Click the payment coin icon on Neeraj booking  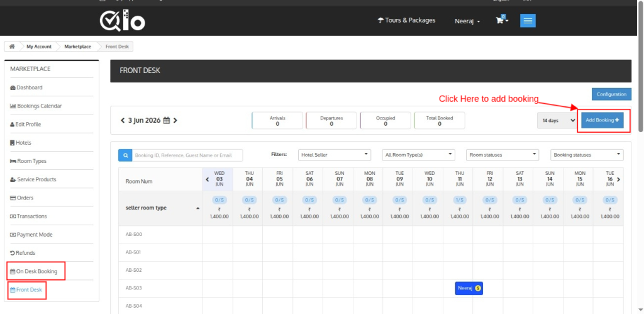(478, 288)
